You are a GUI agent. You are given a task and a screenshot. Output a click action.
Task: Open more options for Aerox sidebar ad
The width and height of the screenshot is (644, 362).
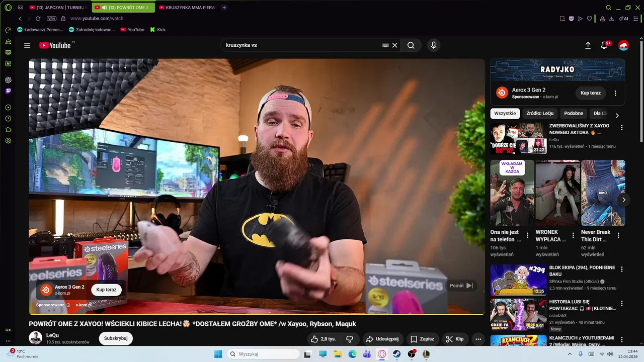[615, 93]
